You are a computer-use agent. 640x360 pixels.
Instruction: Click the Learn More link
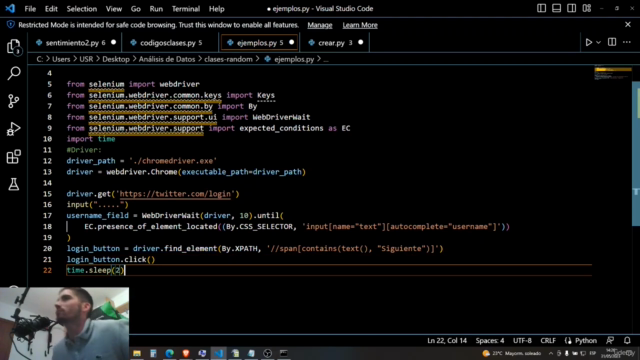tap(360, 25)
